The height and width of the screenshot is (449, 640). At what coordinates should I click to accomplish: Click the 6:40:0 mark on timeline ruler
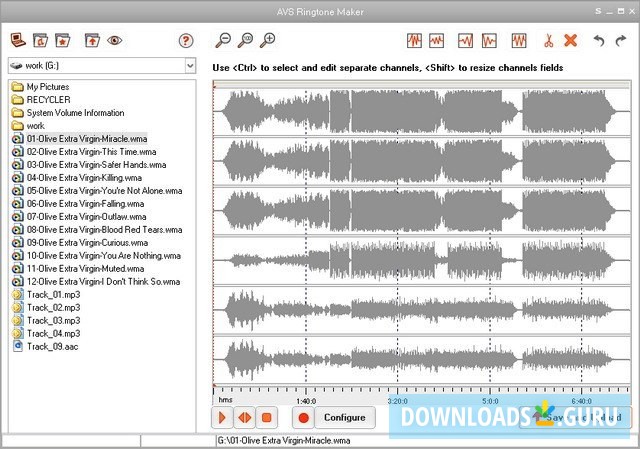[x=582, y=401]
